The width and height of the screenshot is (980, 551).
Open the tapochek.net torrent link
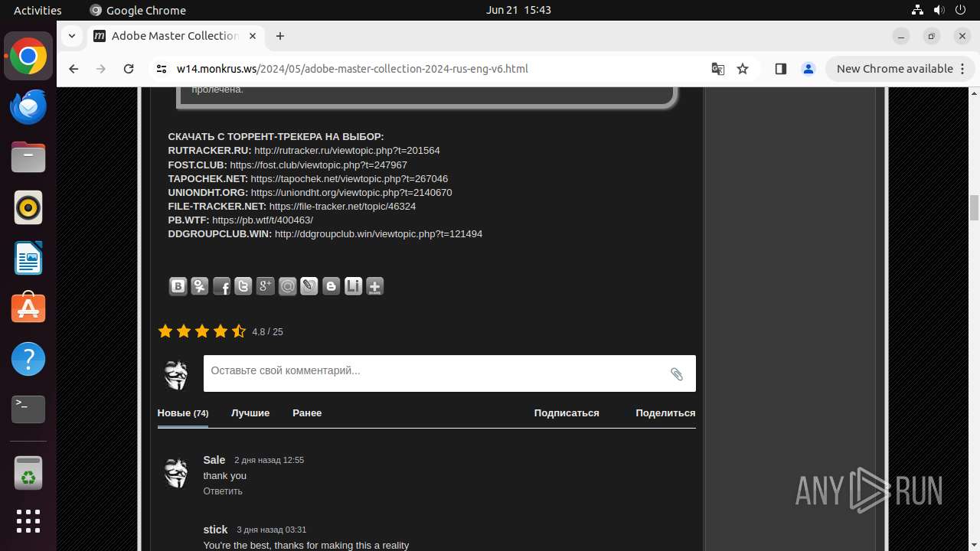click(349, 178)
